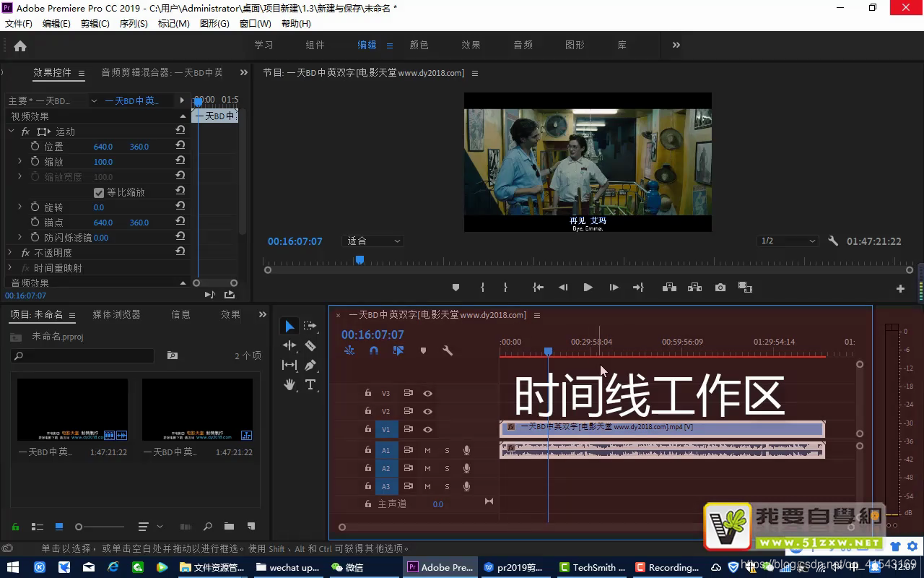Expand the 缩放 property
Screen dimensions: 924x578
pos(19,161)
